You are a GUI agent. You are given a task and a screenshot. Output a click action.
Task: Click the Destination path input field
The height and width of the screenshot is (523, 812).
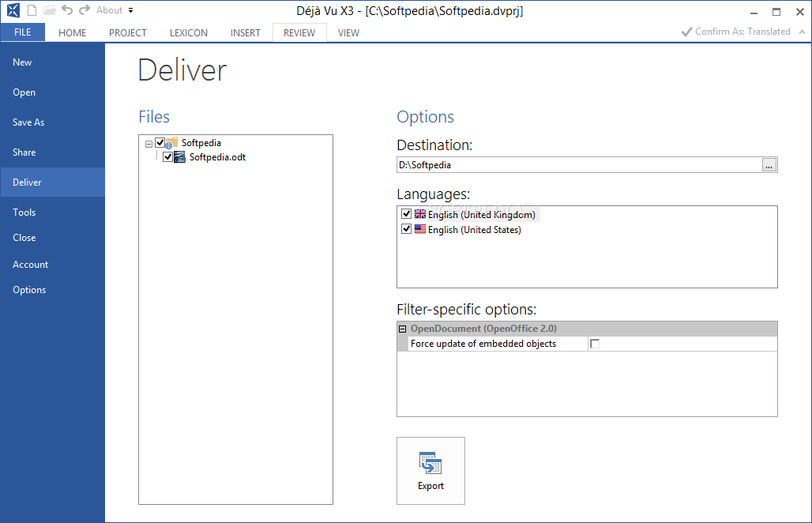579,165
